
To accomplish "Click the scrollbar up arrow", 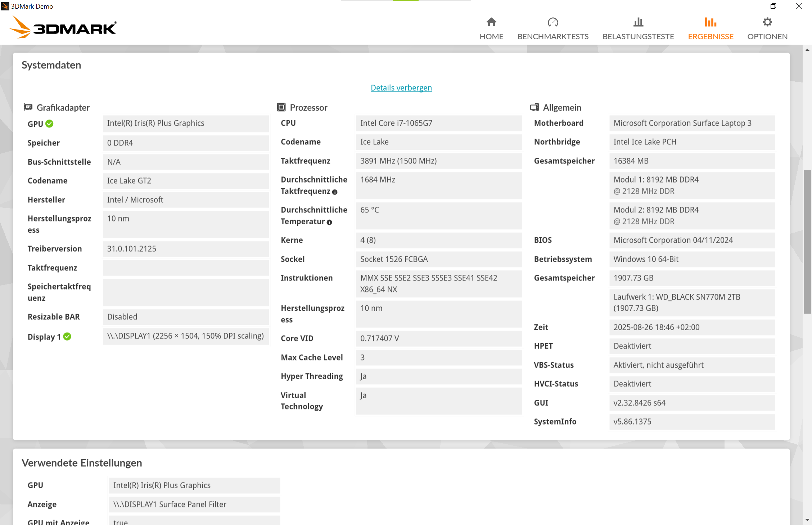I will tap(807, 50).
